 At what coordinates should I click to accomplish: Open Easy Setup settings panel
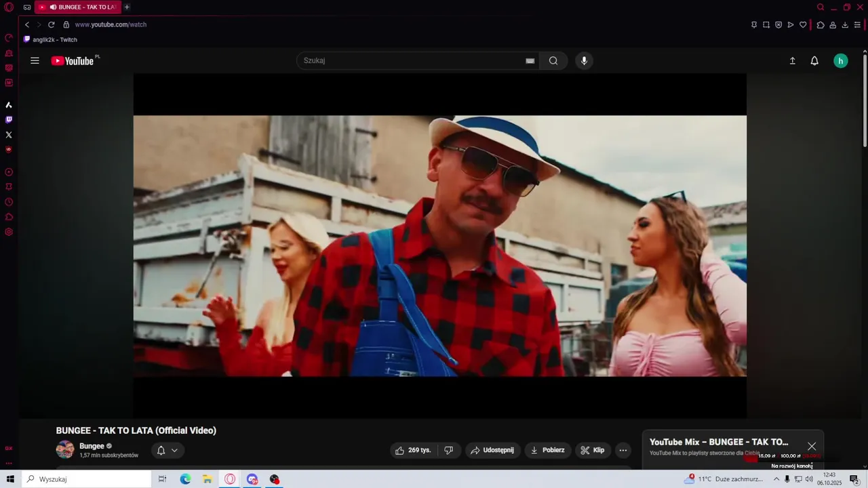[857, 25]
